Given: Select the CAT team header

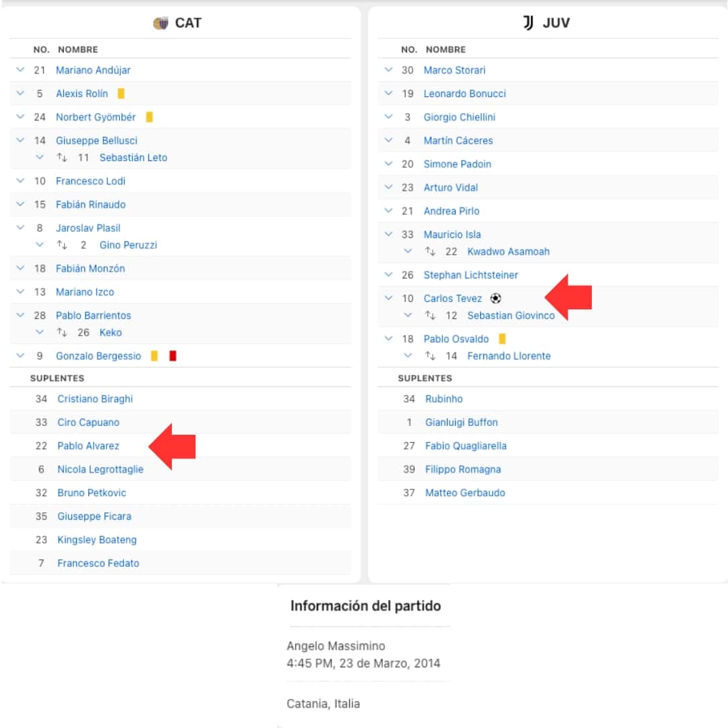Looking at the screenshot, I should [x=187, y=23].
